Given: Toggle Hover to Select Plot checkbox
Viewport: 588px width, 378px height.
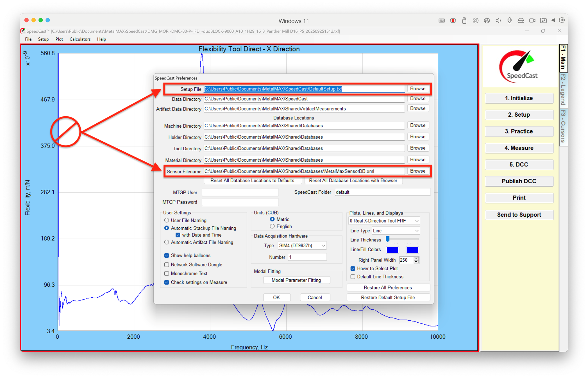Looking at the screenshot, I should click(x=353, y=269).
